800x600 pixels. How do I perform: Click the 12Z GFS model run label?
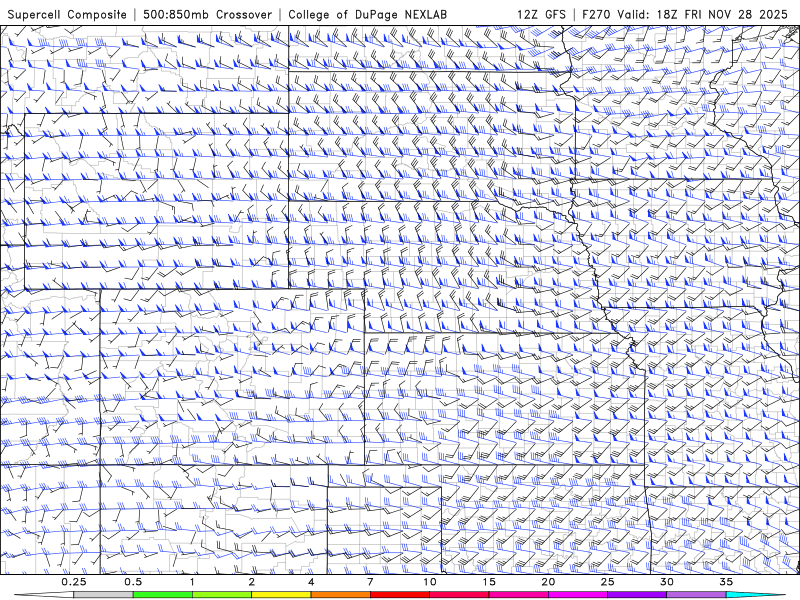click(541, 14)
